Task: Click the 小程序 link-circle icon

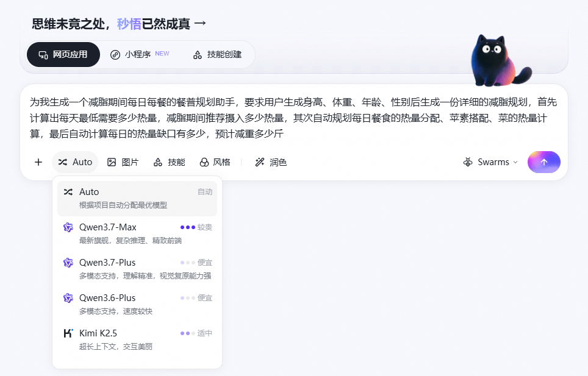Action: (115, 55)
